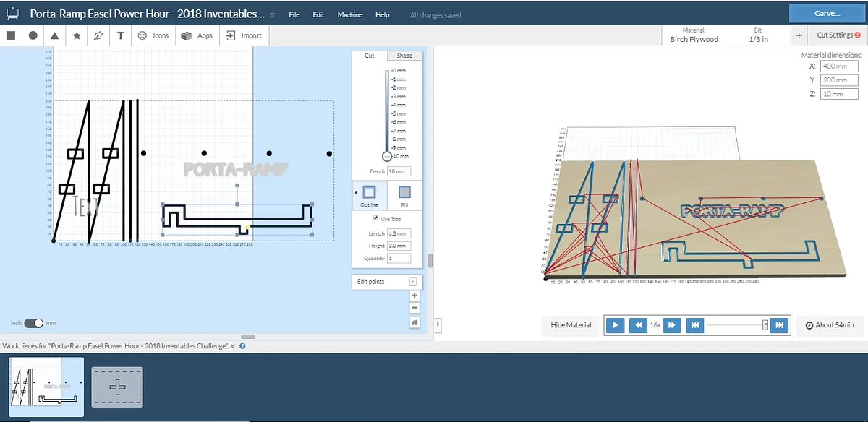Viewport: 868px width, 422px height.
Task: Open the Machine menu
Action: coord(350,14)
